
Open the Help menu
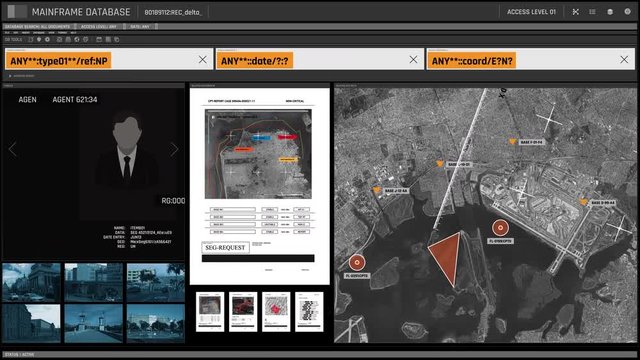point(73,33)
